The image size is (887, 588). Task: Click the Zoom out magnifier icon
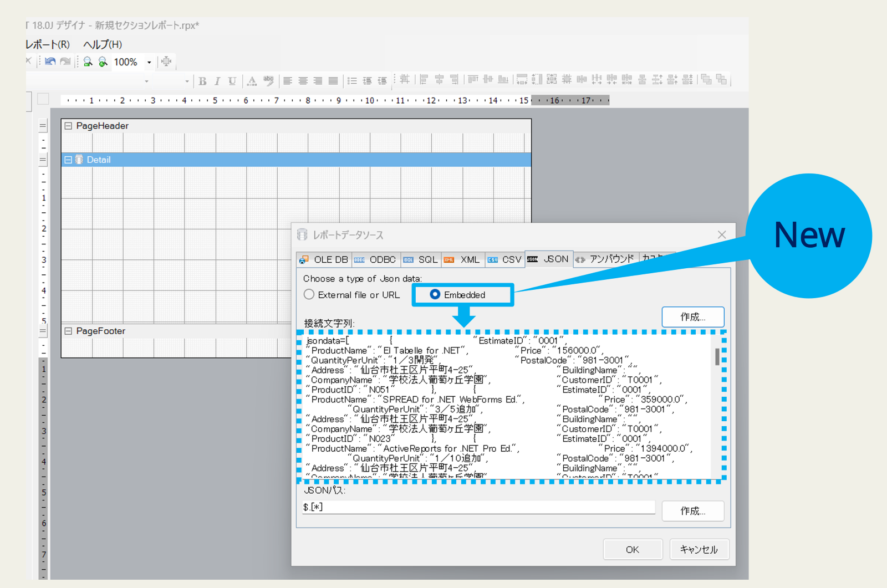pos(88,62)
